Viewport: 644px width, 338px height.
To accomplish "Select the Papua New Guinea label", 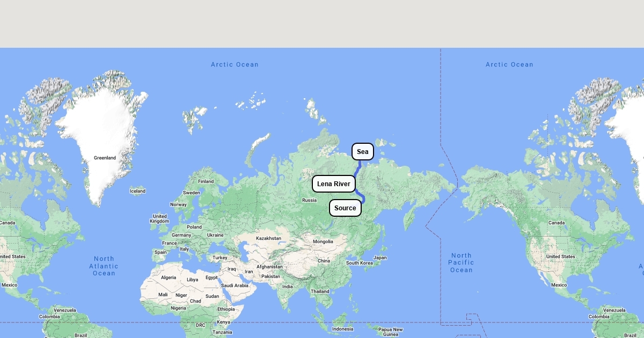I will coord(390,332).
